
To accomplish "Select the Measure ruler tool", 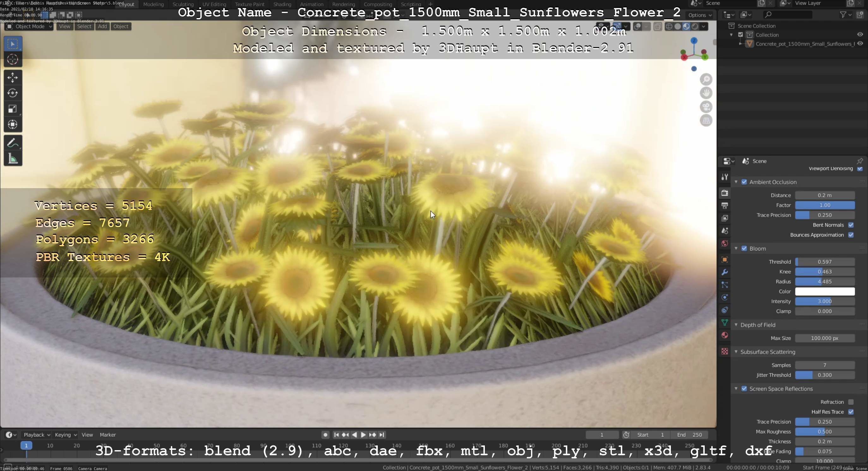I will pyautogui.click(x=13, y=158).
